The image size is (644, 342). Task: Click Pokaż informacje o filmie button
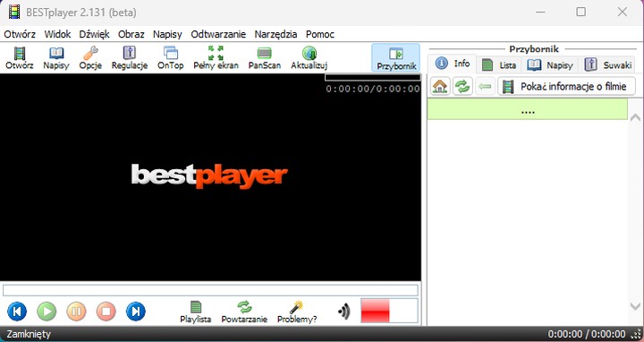point(566,86)
